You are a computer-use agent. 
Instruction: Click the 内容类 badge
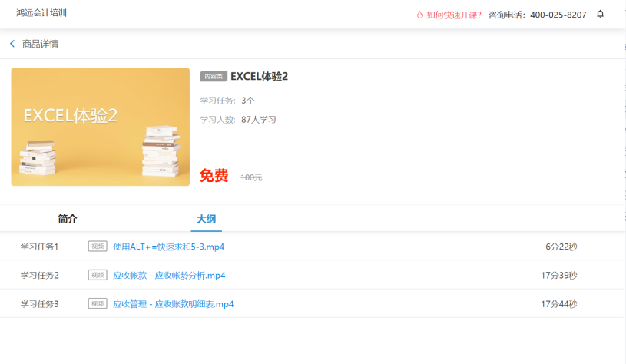[214, 76]
